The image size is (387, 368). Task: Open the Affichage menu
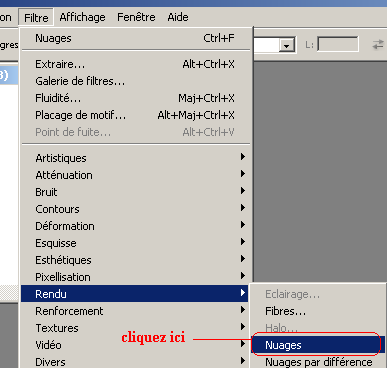coord(82,17)
